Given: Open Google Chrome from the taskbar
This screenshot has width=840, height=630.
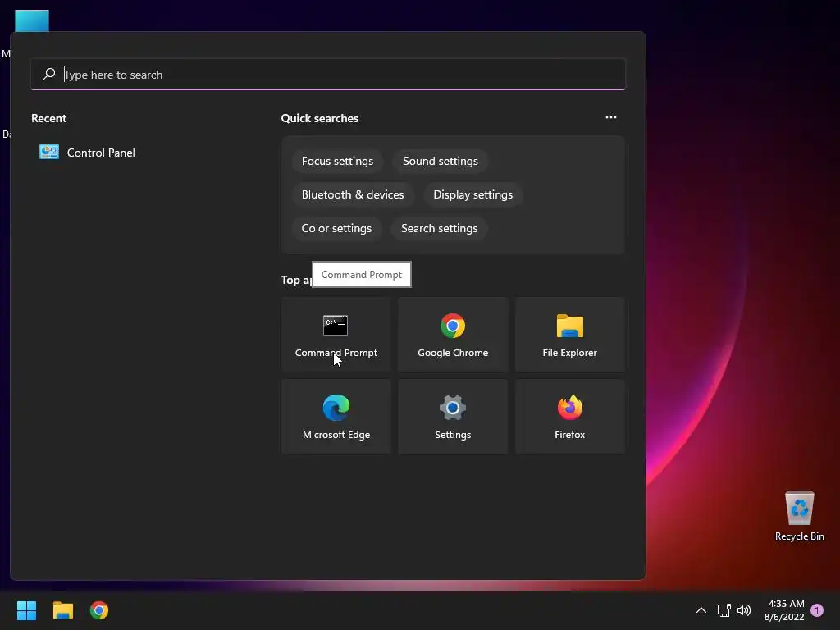Looking at the screenshot, I should click(x=99, y=610).
